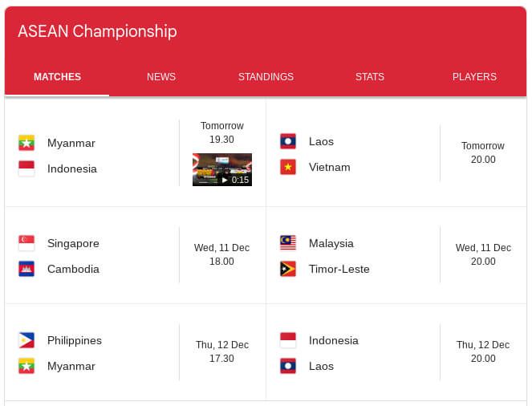Open the STANDINGS tab
532x406 pixels.
(x=266, y=77)
